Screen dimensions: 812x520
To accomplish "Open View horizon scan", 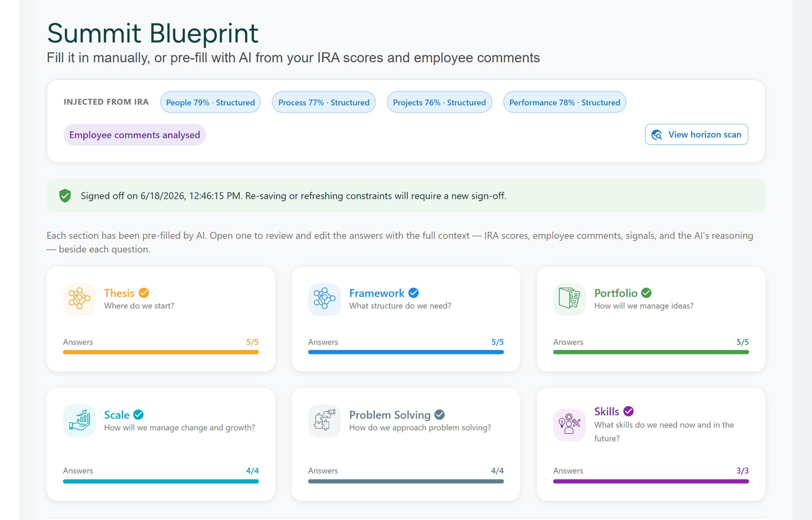I will [x=696, y=134].
